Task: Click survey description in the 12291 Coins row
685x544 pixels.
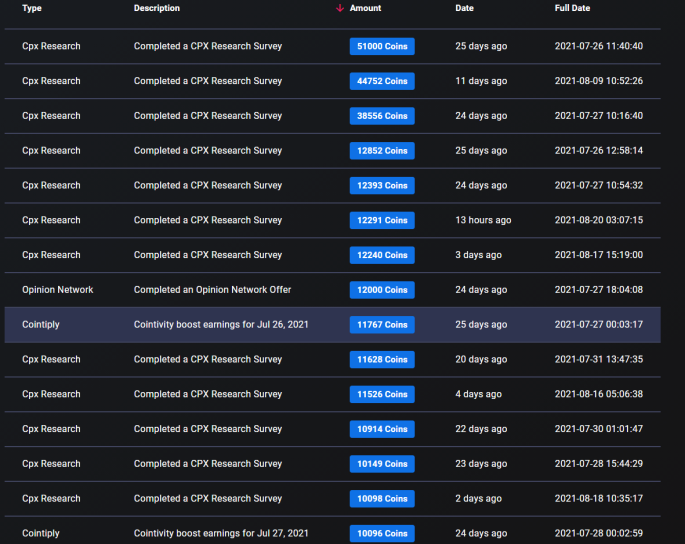Action: pos(208,220)
